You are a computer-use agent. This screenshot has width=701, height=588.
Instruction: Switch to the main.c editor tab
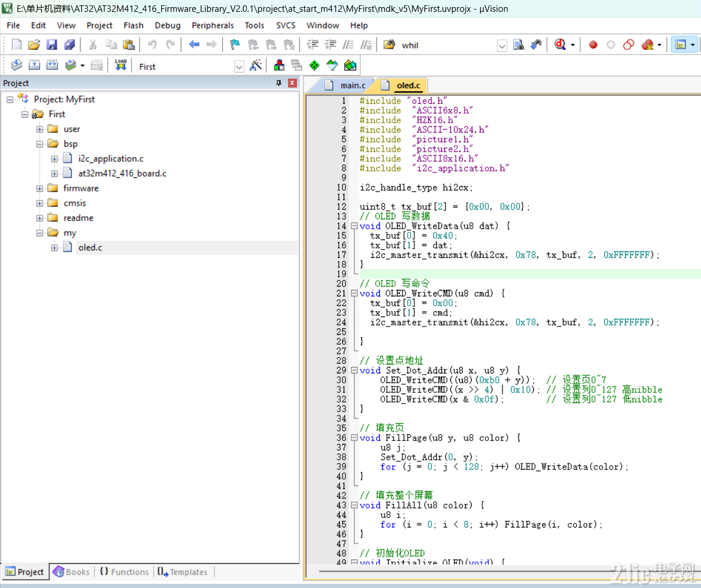[347, 85]
